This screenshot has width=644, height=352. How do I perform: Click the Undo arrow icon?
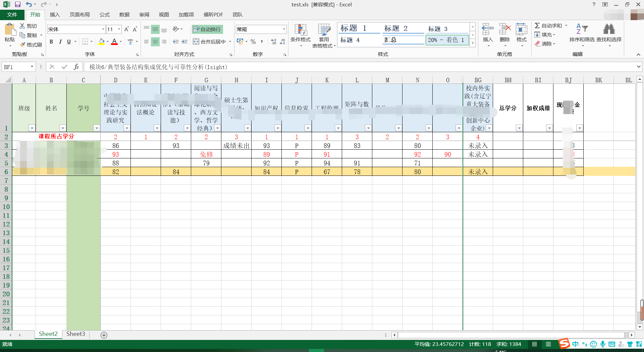(29, 5)
